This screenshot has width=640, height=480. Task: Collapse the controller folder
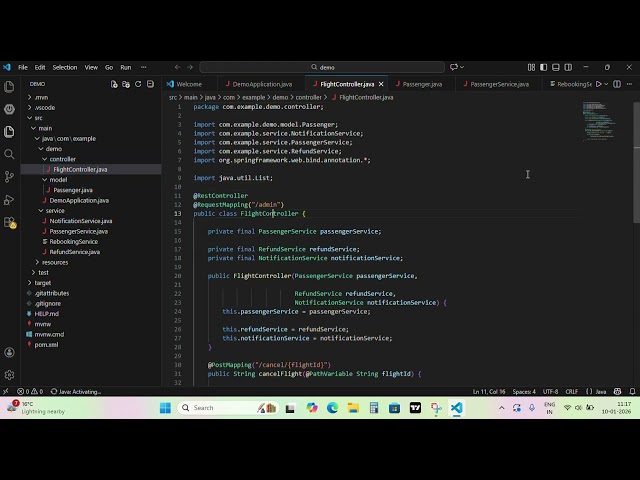point(62,159)
